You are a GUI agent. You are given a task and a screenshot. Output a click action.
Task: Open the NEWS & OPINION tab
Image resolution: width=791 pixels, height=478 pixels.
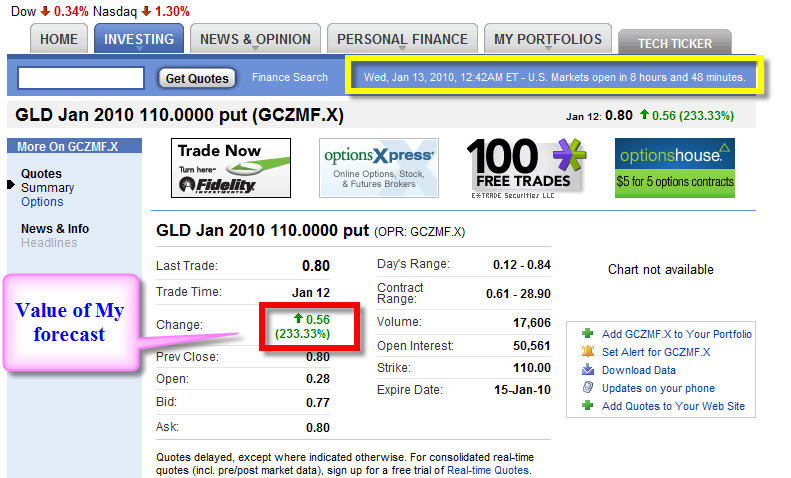click(x=255, y=39)
